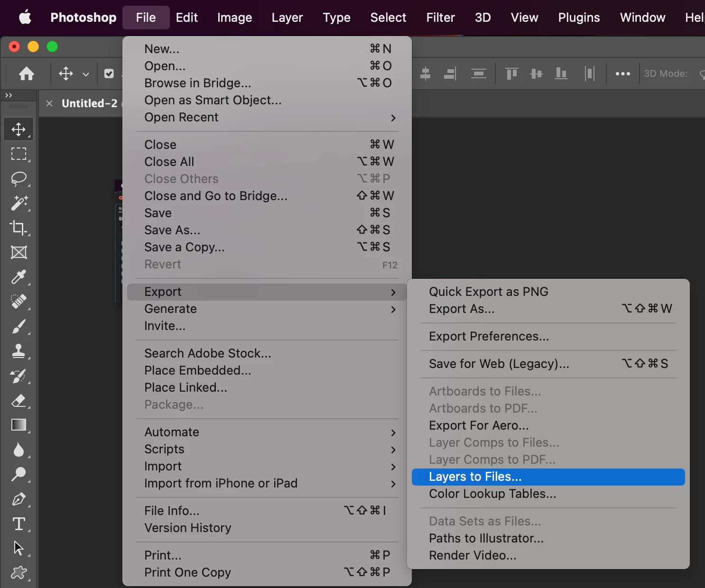Select the Rectangular Marquee tool
The image size is (705, 588).
(x=19, y=154)
